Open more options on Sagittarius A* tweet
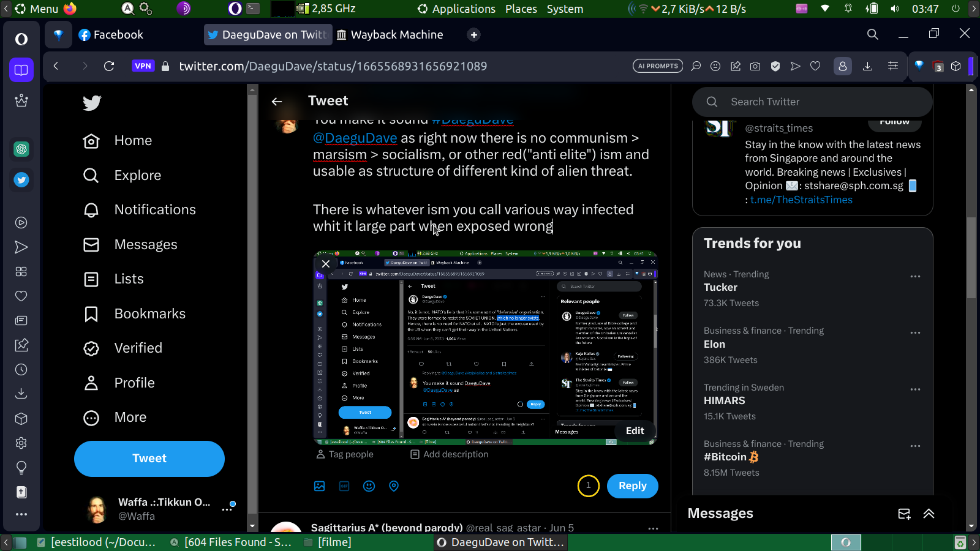 [653, 528]
